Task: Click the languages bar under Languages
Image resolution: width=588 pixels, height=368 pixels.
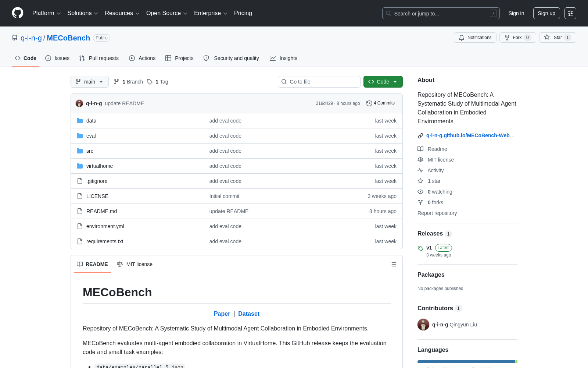Action: 467,362
